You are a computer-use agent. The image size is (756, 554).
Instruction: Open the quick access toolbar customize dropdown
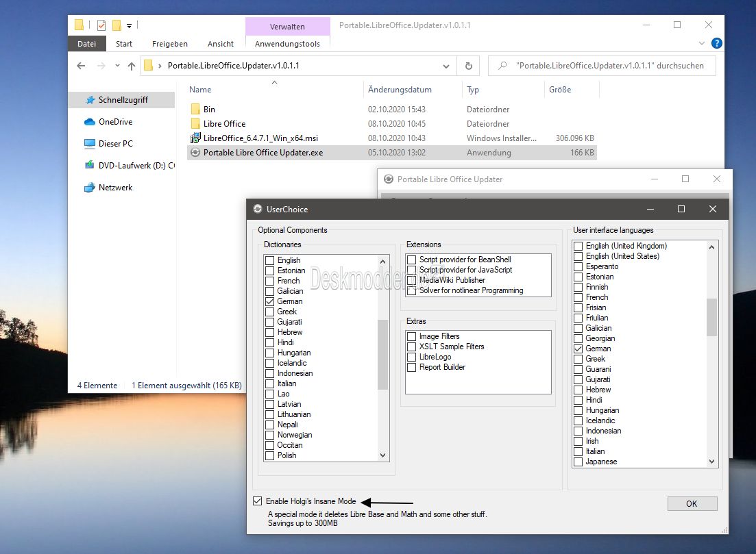(130, 25)
